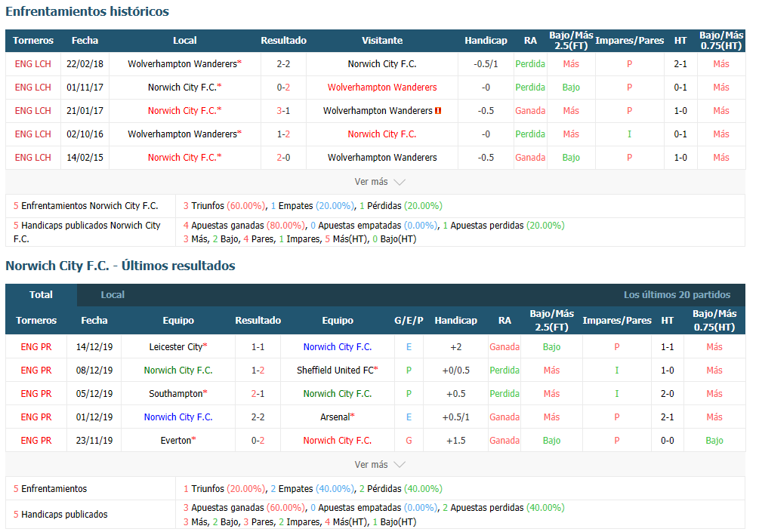This screenshot has width=759, height=532.
Task: Click handicap +2 in Leicester row
Action: tap(455, 347)
